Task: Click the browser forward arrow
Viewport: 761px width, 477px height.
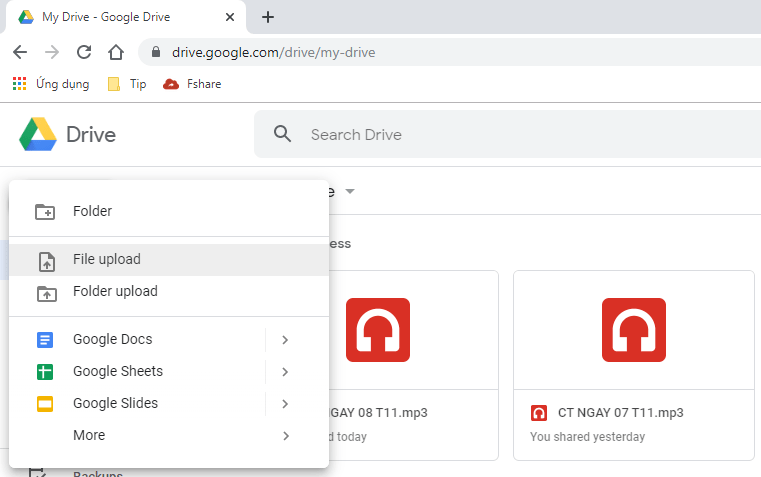Action: [x=52, y=52]
